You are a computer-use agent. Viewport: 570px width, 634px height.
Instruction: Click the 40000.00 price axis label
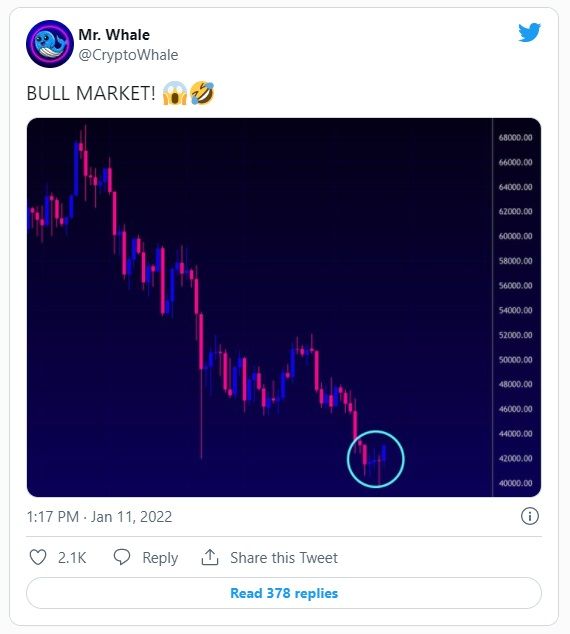click(515, 483)
